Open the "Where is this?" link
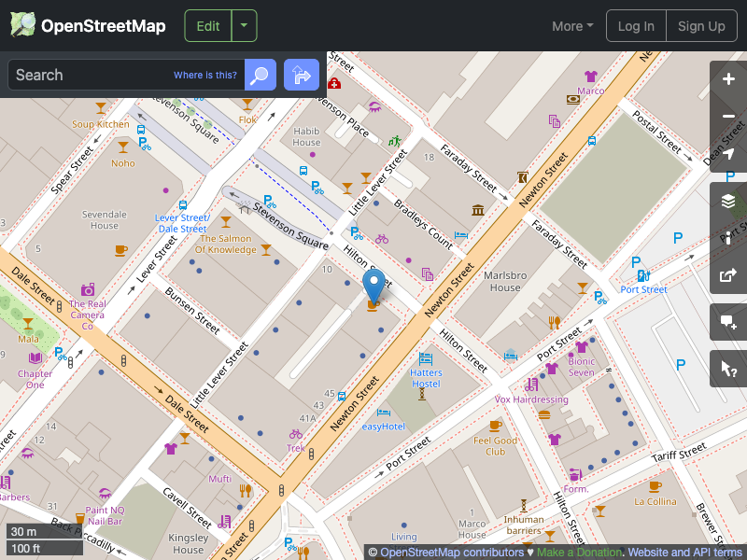Viewport: 747px width, 560px height. 204,75
